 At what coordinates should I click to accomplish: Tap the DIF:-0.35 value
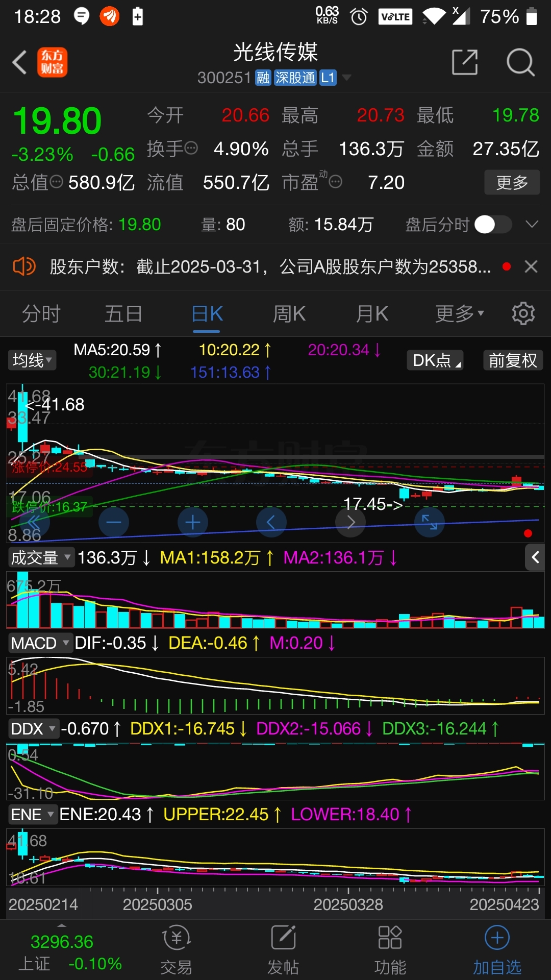pos(117,643)
